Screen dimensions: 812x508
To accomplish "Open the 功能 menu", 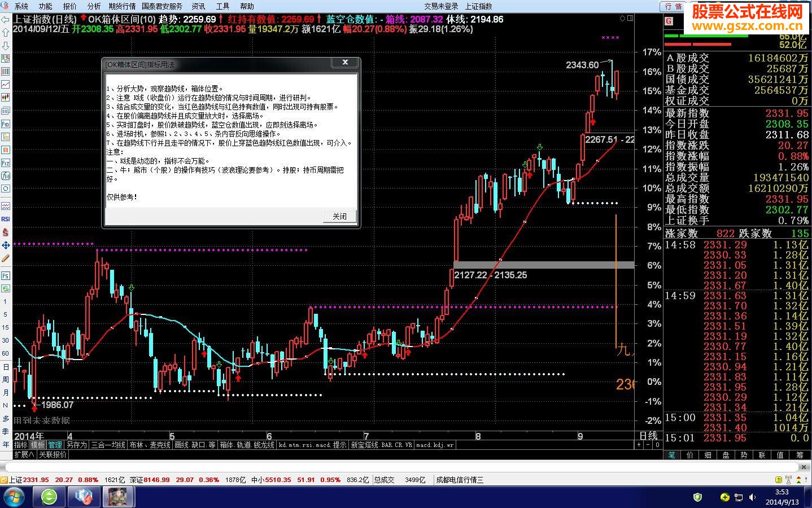I will [x=46, y=6].
